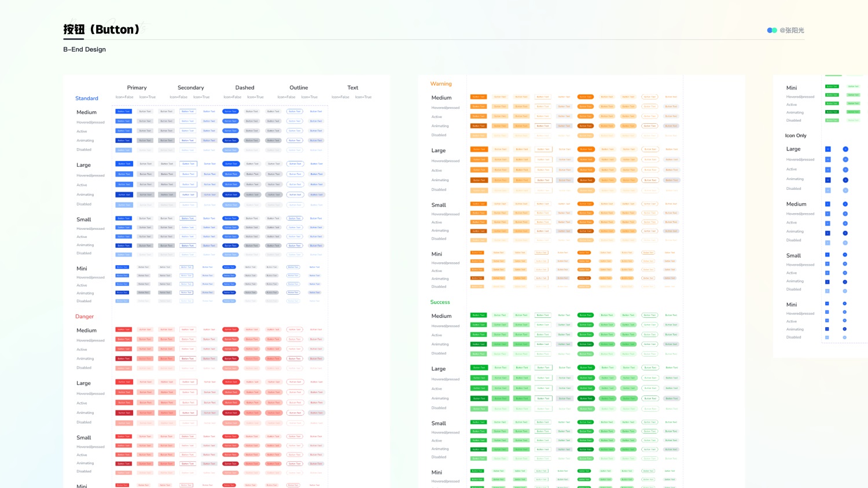
Task: Click the square icon button in Icon Only Large row
Action: pyautogui.click(x=827, y=149)
